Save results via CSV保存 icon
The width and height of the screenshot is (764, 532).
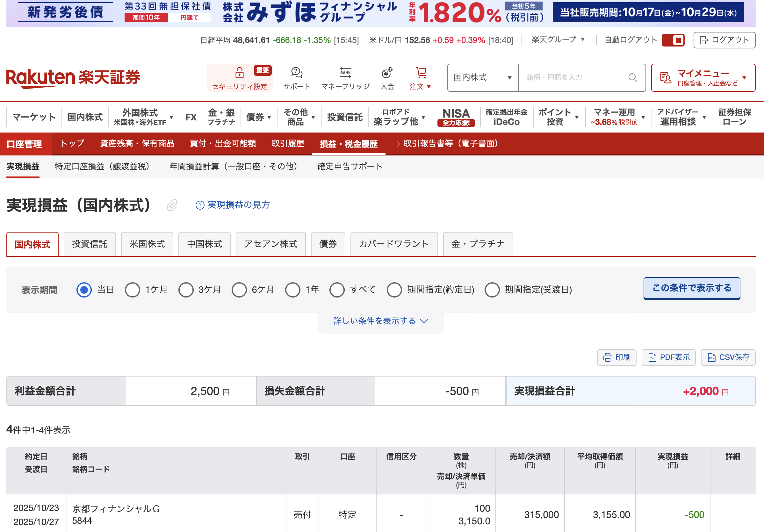711,357
